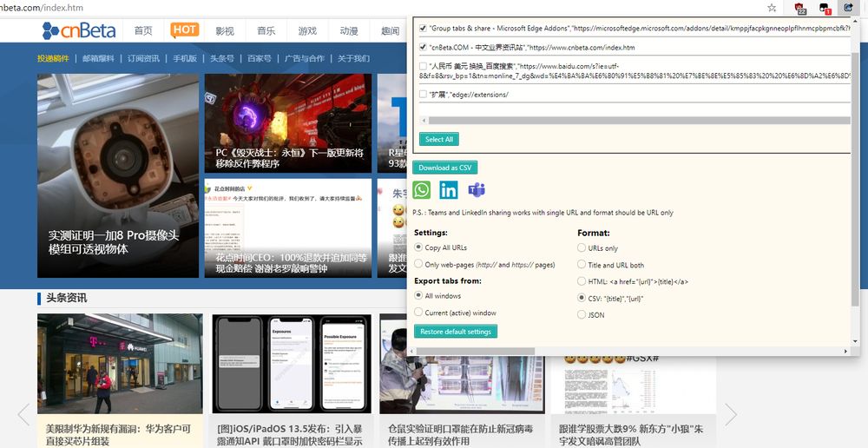
Task: Open the 影视 navigation tab
Action: [x=224, y=31]
